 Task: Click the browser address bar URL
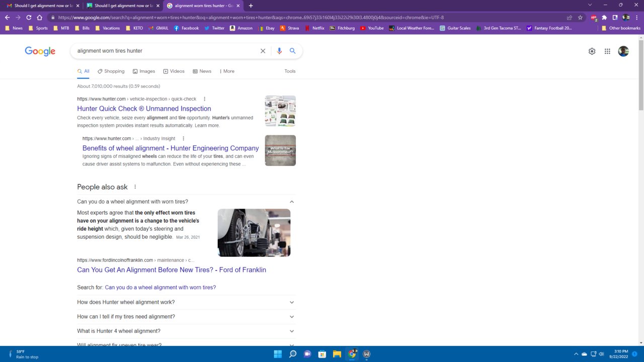click(x=251, y=17)
